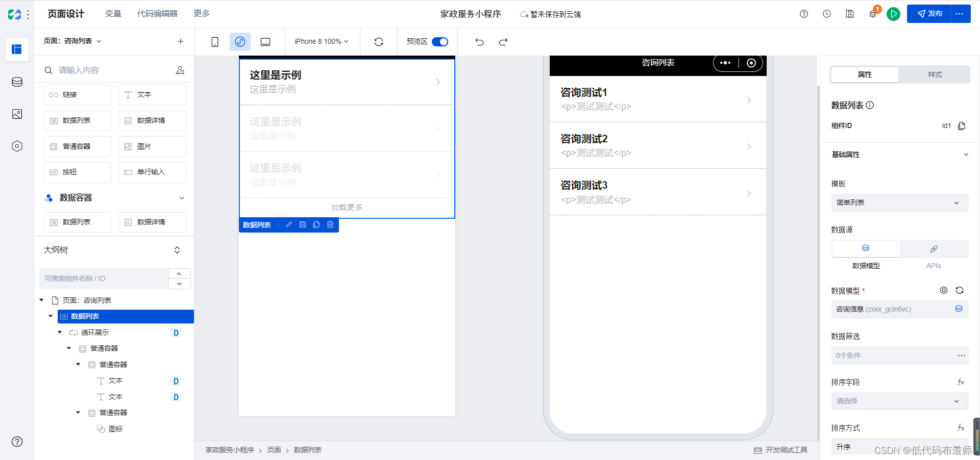Select the mini program view icon

coord(240,42)
